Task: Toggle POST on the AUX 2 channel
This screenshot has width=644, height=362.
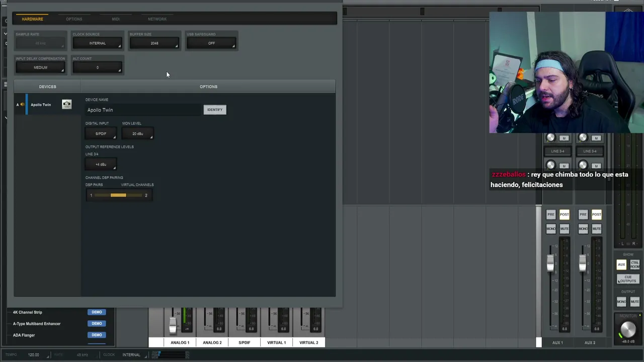Action: click(596, 215)
